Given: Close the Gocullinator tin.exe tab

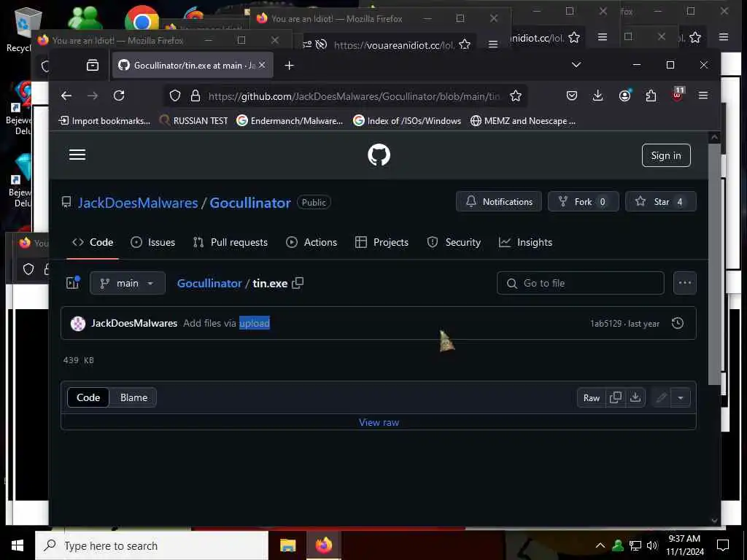Looking at the screenshot, I should 262,65.
